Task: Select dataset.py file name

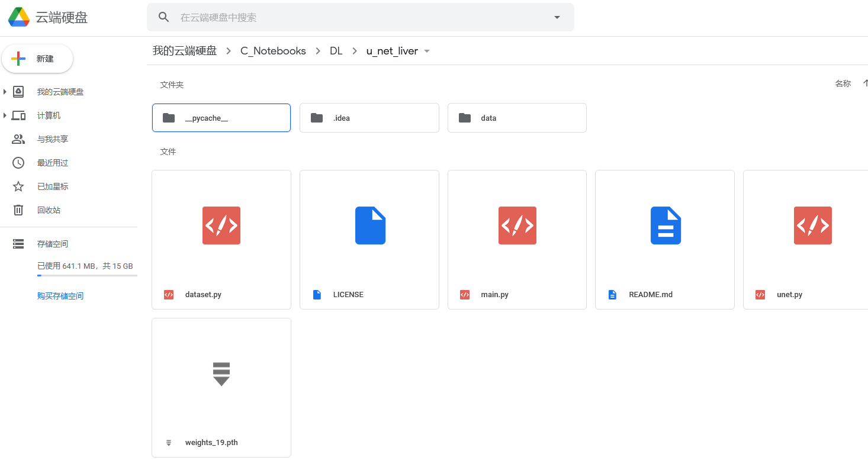Action: click(x=203, y=294)
